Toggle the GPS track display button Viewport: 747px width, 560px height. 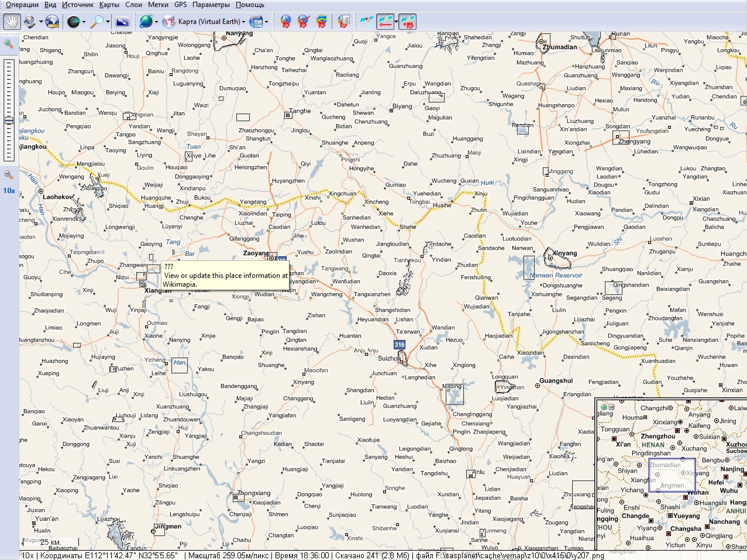384,22
